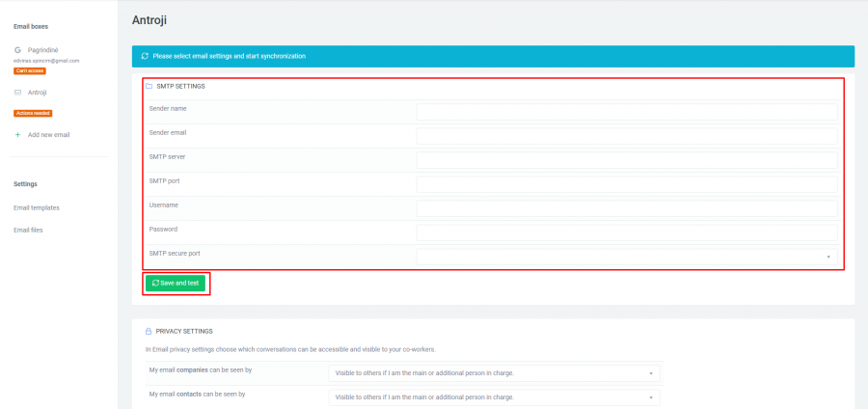Click the Google icon beside Pagrindinė
The image size is (868, 409).
tap(17, 50)
